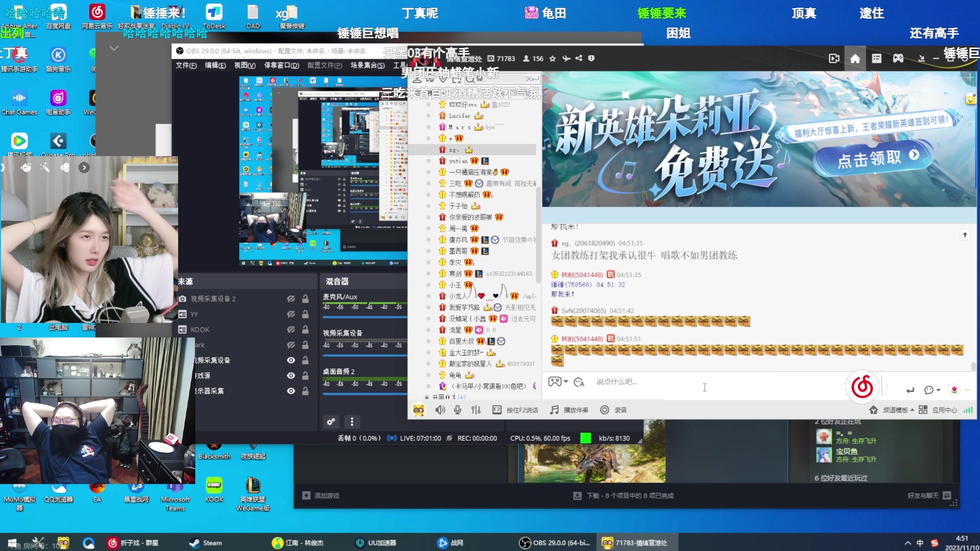Open OBS 场景集合(S) menu

367,65
